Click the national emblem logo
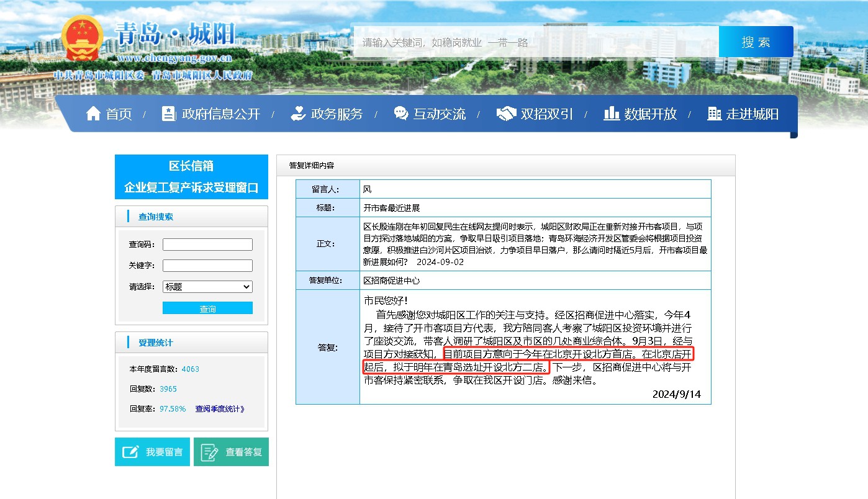Image resolution: width=868 pixels, height=499 pixels. (83, 38)
